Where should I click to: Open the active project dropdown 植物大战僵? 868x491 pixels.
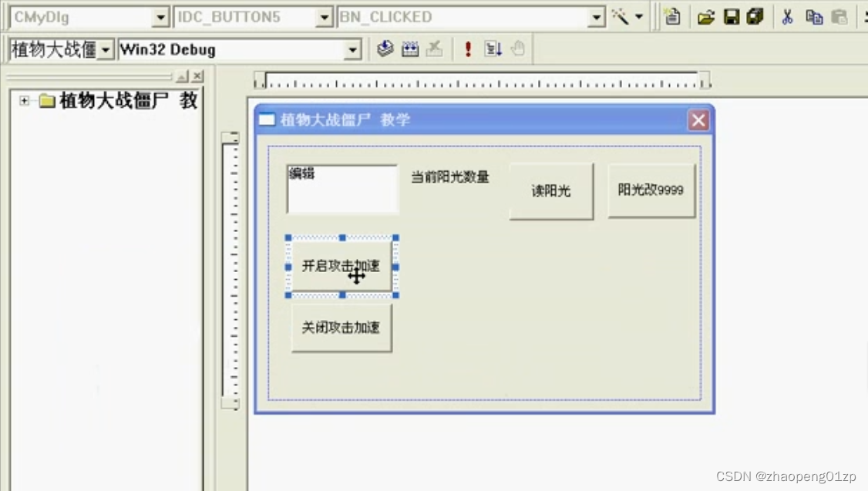tap(105, 49)
